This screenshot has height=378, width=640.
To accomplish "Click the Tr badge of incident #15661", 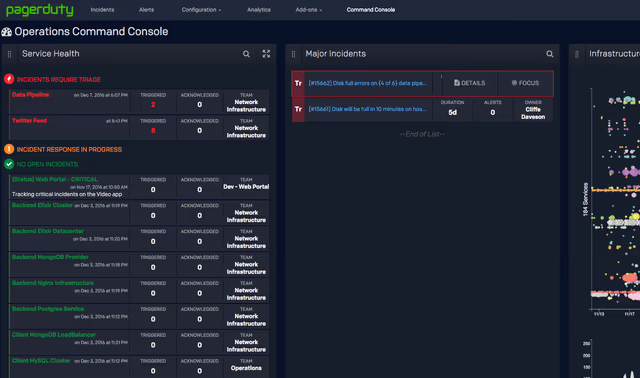I will pyautogui.click(x=298, y=109).
